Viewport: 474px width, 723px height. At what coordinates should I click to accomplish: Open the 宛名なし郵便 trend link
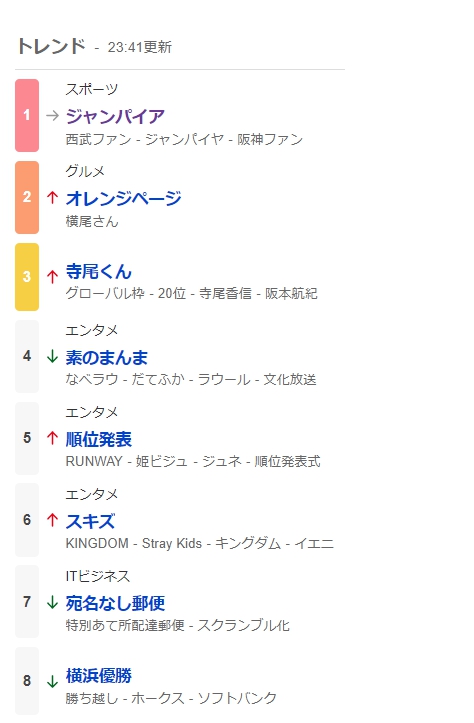tap(115, 603)
